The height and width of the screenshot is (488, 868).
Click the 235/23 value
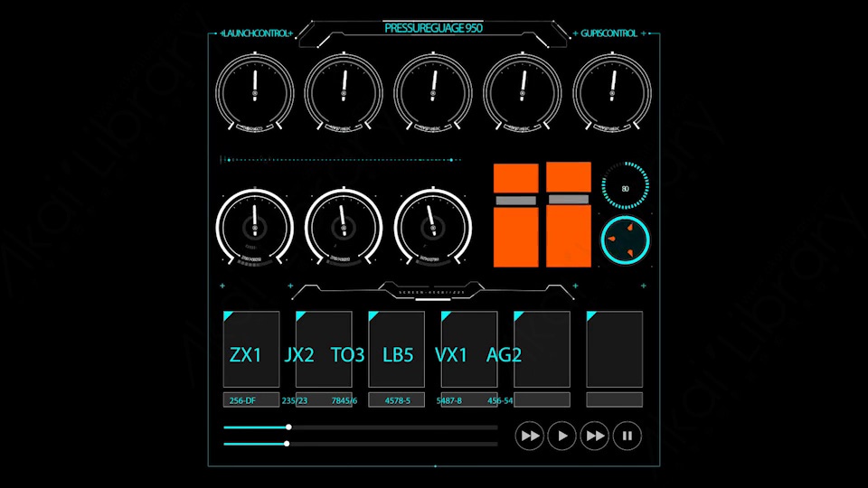pyautogui.click(x=295, y=400)
